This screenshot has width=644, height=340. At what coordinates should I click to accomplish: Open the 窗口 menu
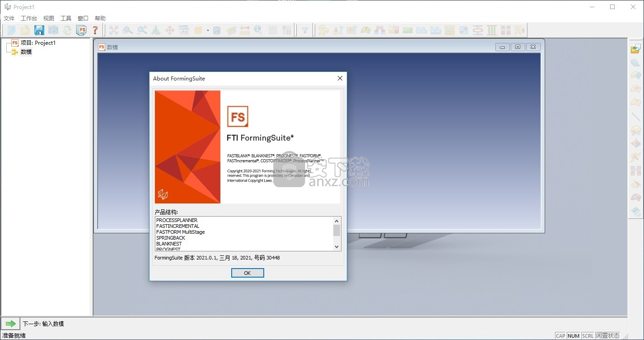(x=83, y=19)
